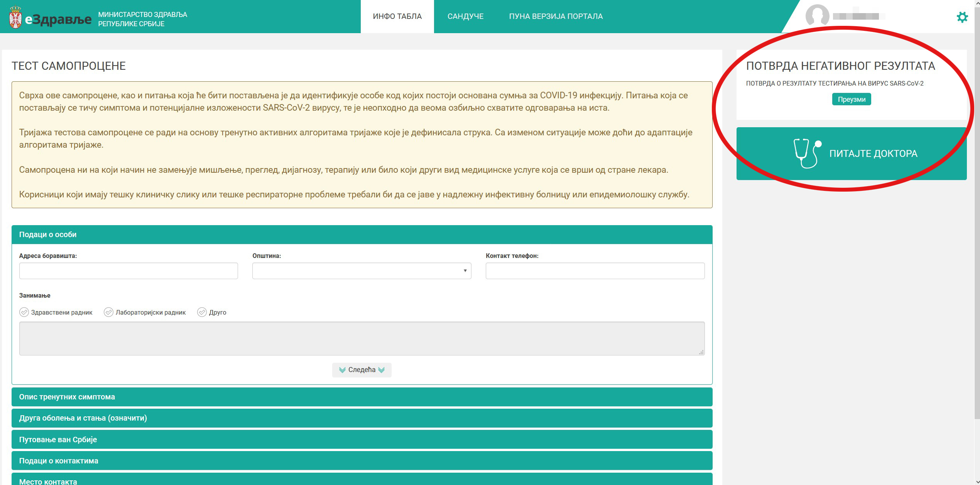The height and width of the screenshot is (485, 980).
Task: Open the ПУНА ВЕРЗИЈА ПОРТАЛА tab
Action: 556,16
